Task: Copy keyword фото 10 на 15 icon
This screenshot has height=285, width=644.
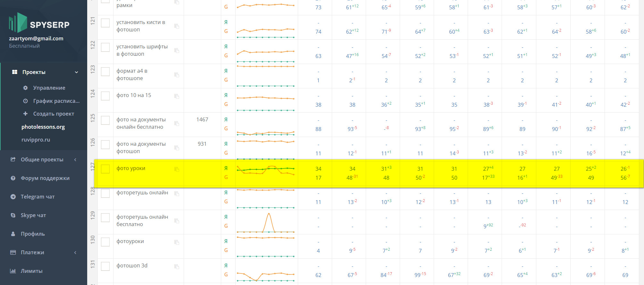Action: [177, 96]
